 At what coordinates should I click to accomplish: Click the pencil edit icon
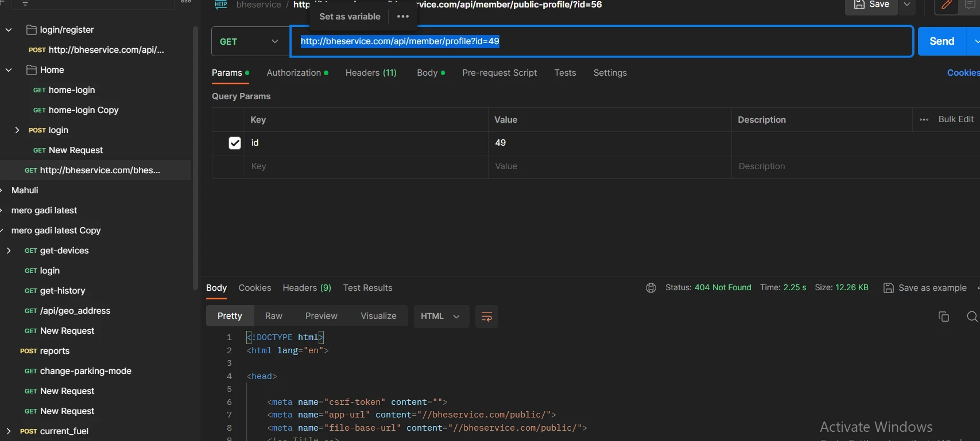[x=947, y=6]
